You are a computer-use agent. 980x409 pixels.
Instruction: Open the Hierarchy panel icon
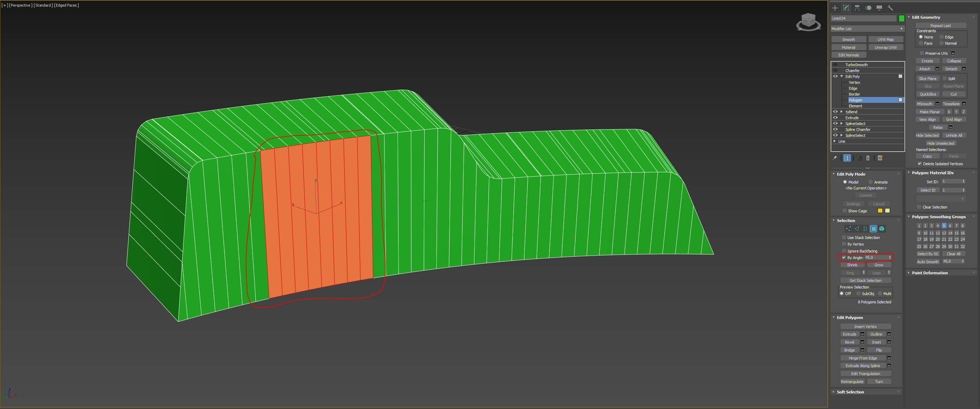[857, 8]
